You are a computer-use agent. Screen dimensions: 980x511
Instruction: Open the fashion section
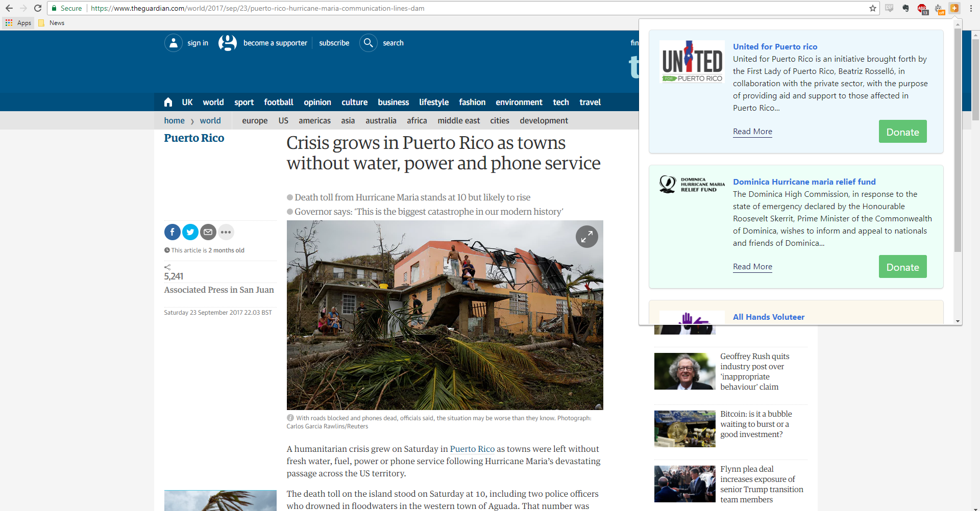pyautogui.click(x=472, y=102)
